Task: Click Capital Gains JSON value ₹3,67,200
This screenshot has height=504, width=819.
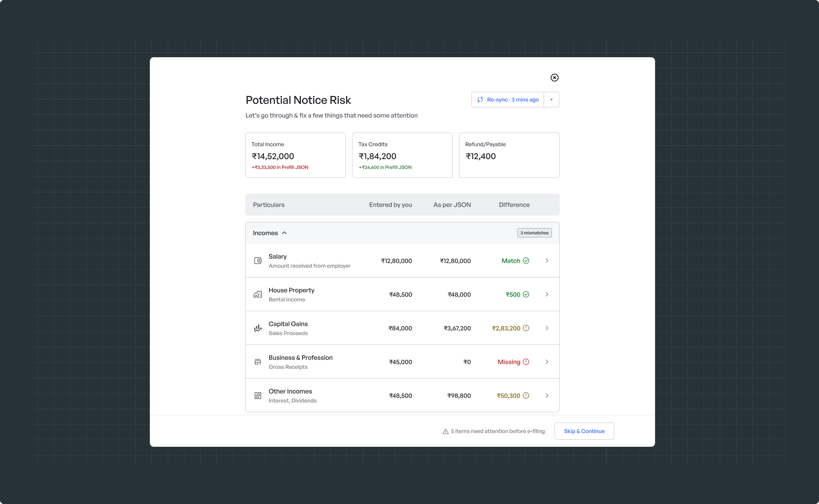Action: pyautogui.click(x=457, y=328)
